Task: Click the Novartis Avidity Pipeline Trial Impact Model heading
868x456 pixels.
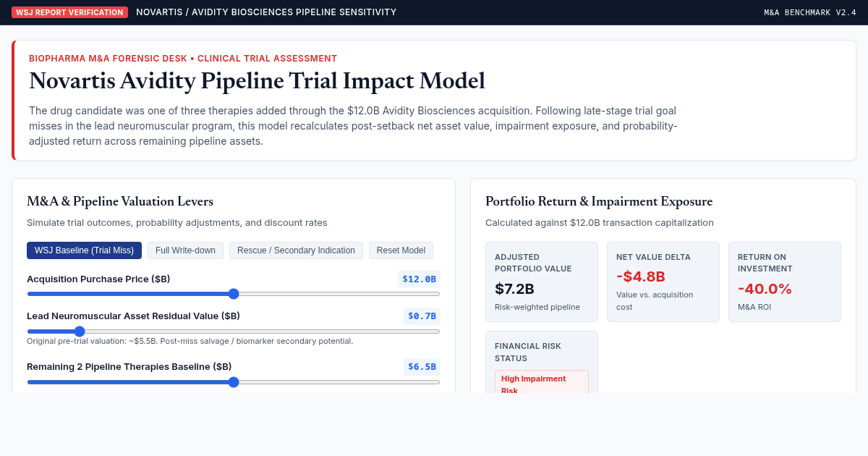Action: pyautogui.click(x=257, y=80)
